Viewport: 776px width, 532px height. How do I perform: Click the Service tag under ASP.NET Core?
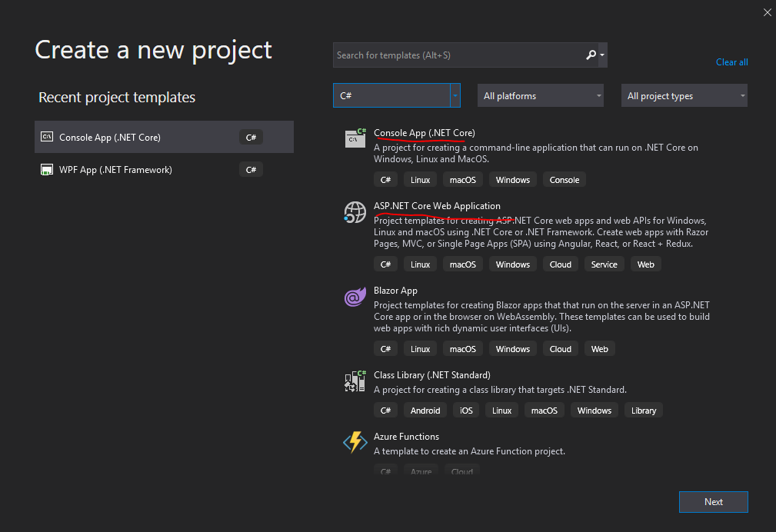tap(604, 264)
